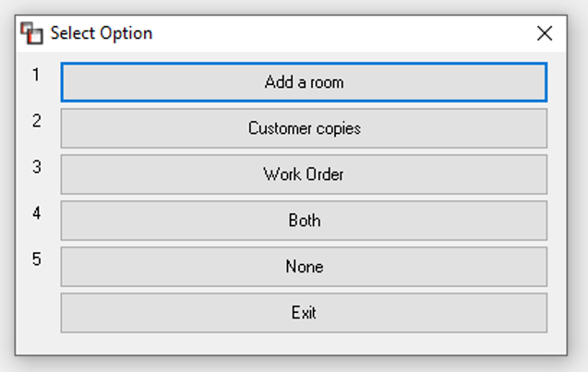This screenshot has height=372, width=588.
Task: Click the number 3 label
Action: [36, 167]
